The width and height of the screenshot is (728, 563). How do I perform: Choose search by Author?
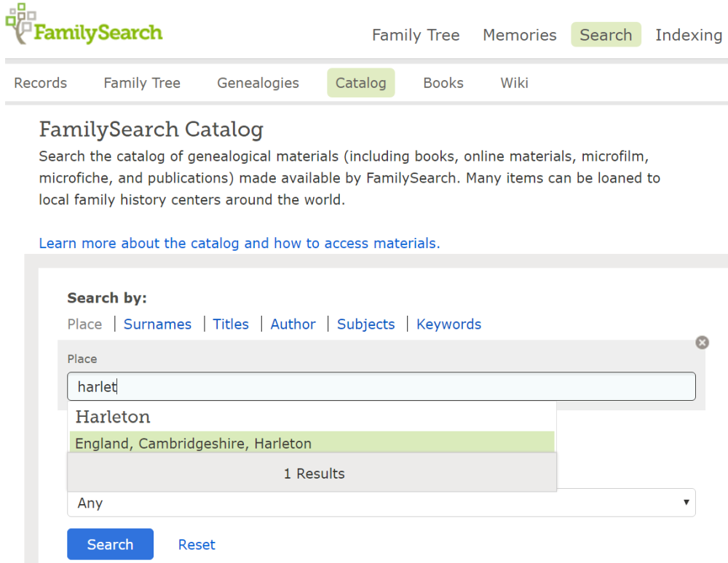(x=293, y=324)
